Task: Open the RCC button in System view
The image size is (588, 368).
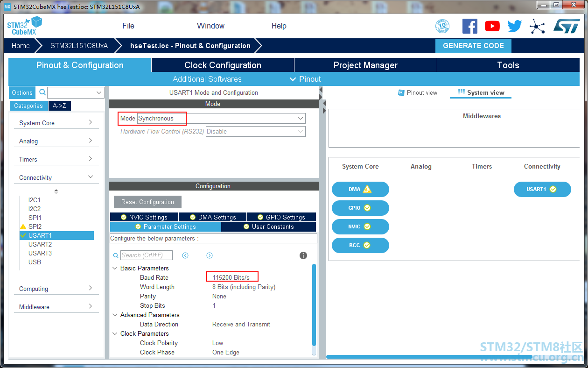Action: [360, 245]
